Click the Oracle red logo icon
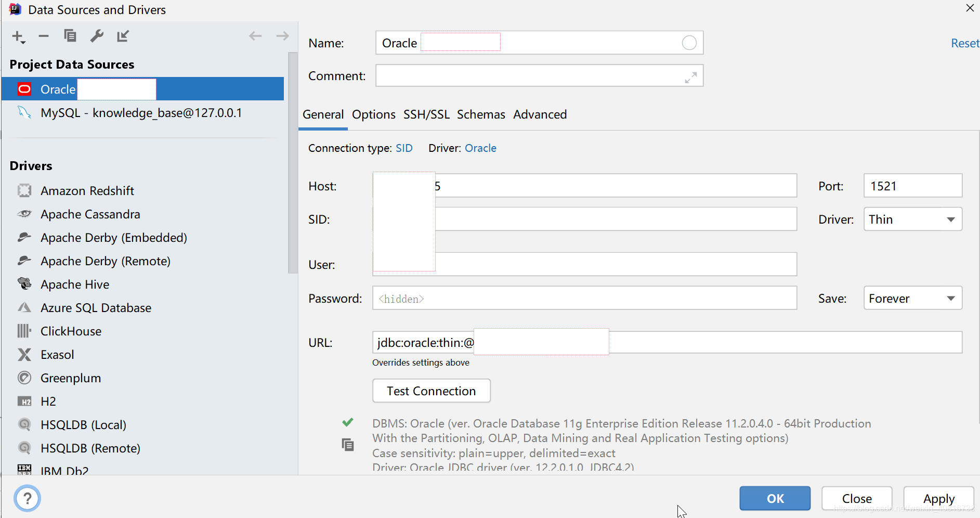 (24, 89)
